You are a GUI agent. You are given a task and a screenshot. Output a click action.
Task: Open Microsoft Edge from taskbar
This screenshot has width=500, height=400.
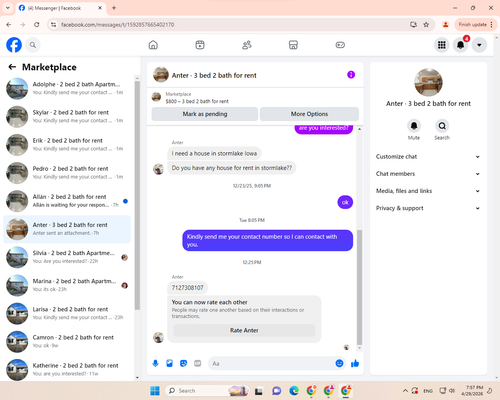[294, 391]
